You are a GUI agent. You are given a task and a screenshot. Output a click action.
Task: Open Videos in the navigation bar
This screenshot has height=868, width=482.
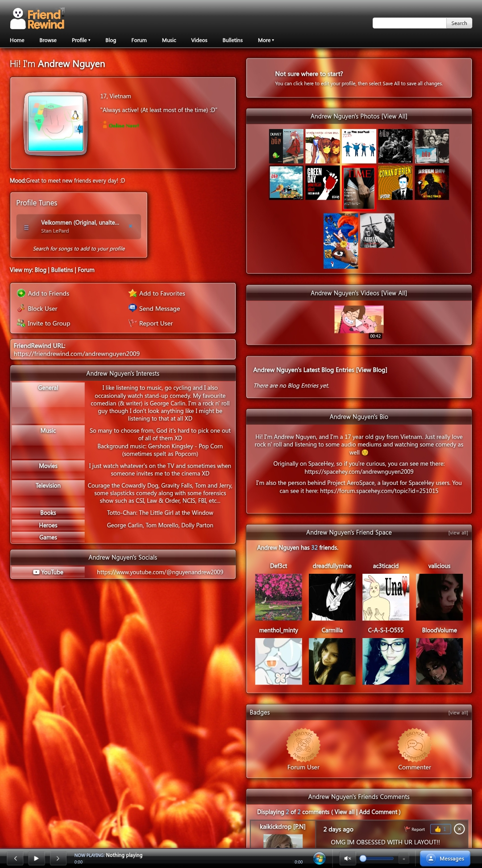pyautogui.click(x=199, y=40)
